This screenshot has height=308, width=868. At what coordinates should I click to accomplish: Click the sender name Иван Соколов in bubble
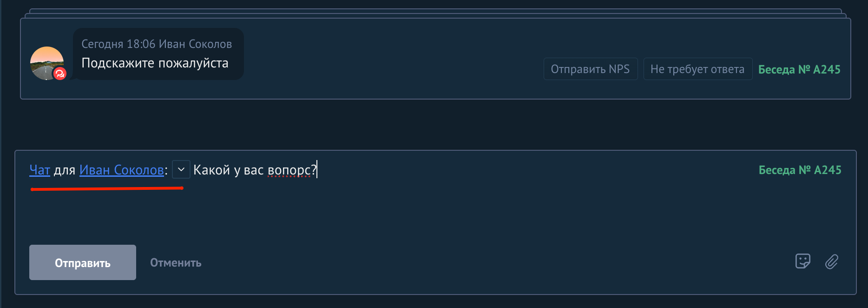195,44
